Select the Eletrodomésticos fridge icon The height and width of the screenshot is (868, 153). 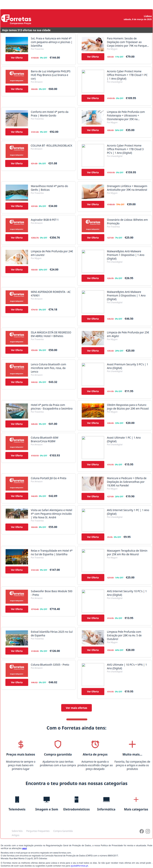76,799
